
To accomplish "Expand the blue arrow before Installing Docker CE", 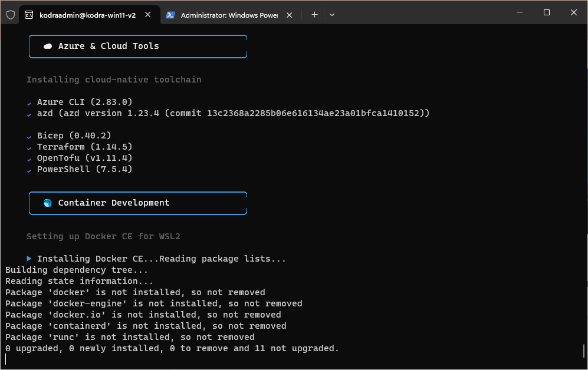I will pos(29,258).
